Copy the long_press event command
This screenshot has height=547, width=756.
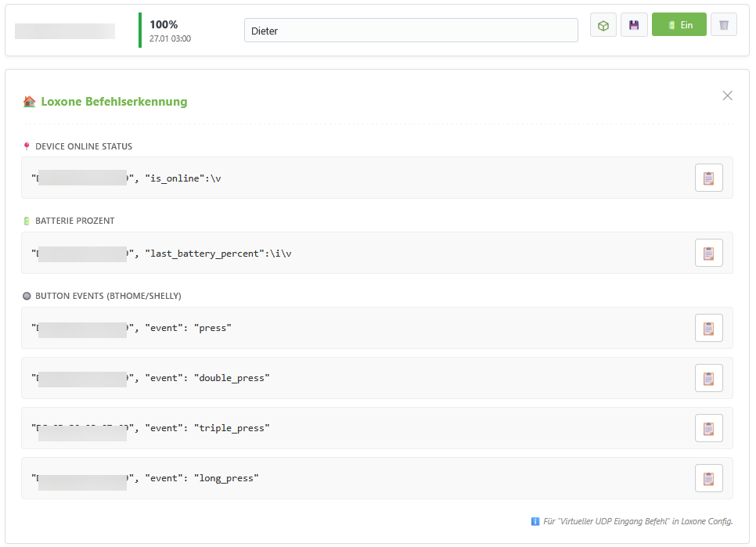point(708,478)
